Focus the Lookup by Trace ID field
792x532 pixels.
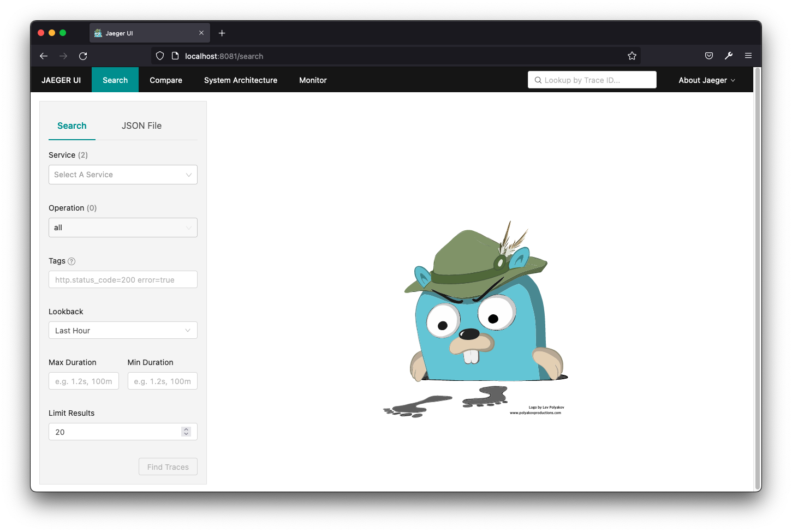(x=592, y=80)
